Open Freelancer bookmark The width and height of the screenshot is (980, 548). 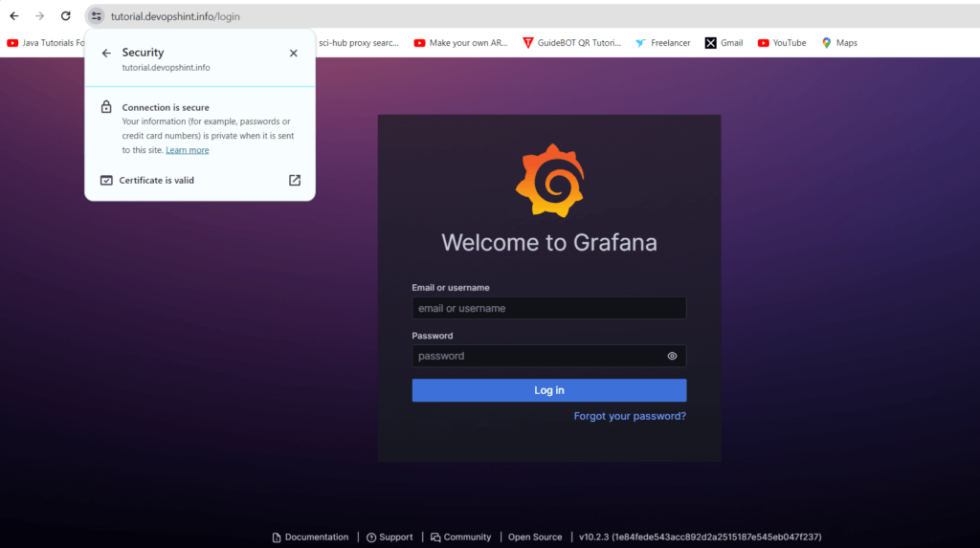pyautogui.click(x=662, y=43)
